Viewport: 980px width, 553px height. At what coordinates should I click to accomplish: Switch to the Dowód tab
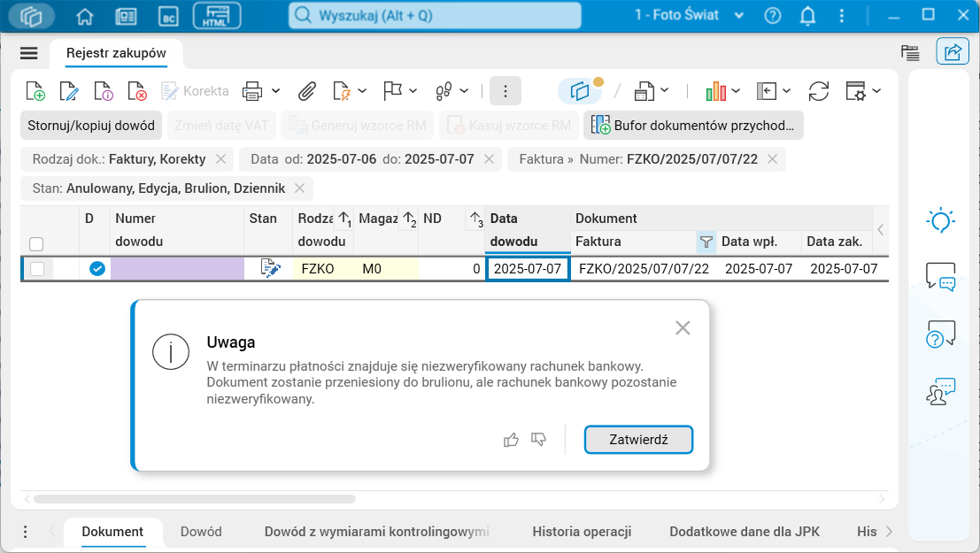tap(201, 532)
